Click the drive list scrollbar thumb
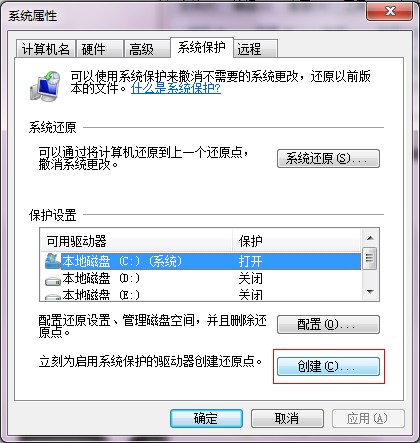Image resolution: width=420 pixels, height=443 pixels. click(x=370, y=258)
